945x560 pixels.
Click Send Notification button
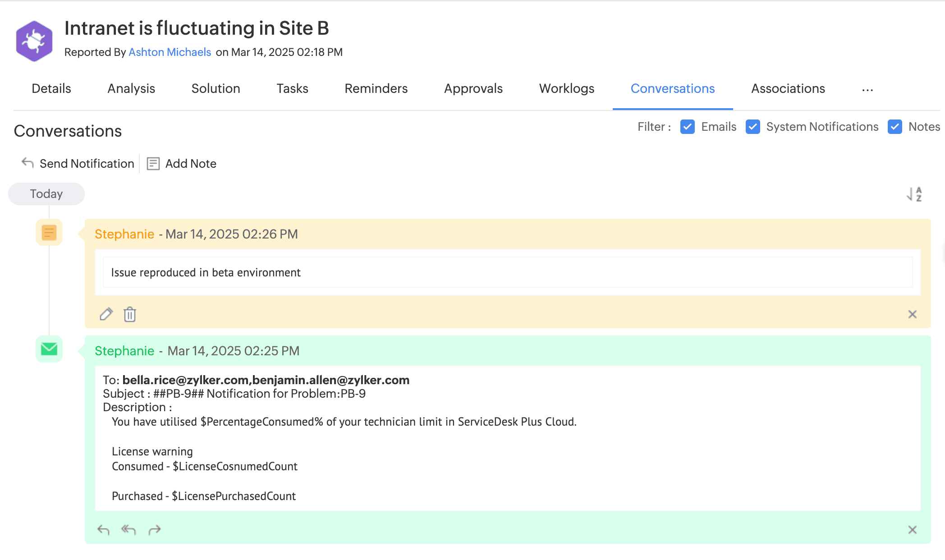click(78, 163)
